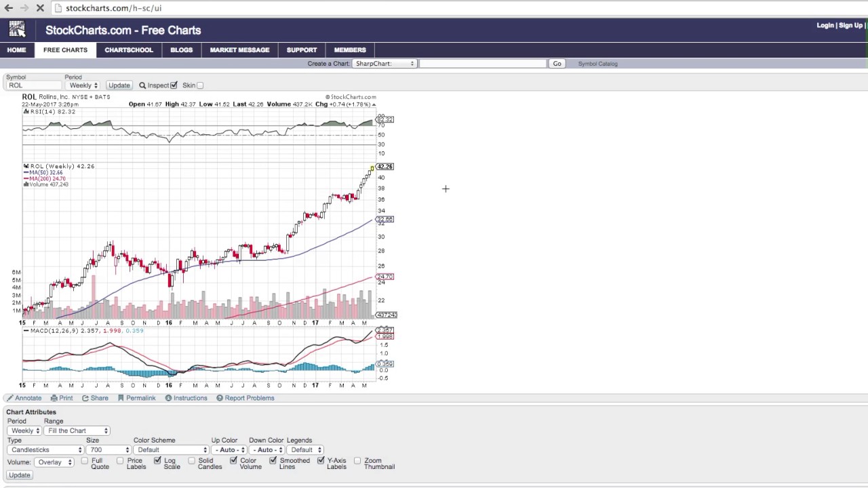
Task: Click the Permalink bookmark icon
Action: [121, 398]
